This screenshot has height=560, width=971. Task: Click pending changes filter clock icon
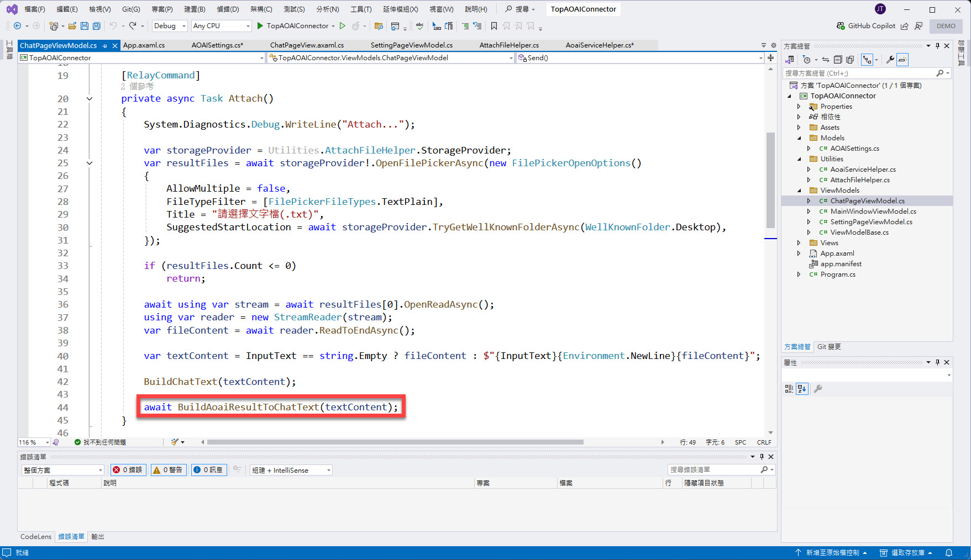(807, 60)
